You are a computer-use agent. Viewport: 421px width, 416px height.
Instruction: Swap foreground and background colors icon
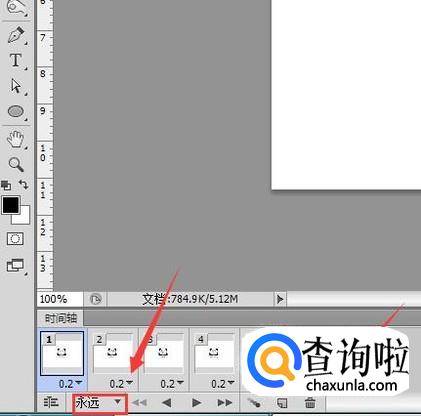click(23, 184)
